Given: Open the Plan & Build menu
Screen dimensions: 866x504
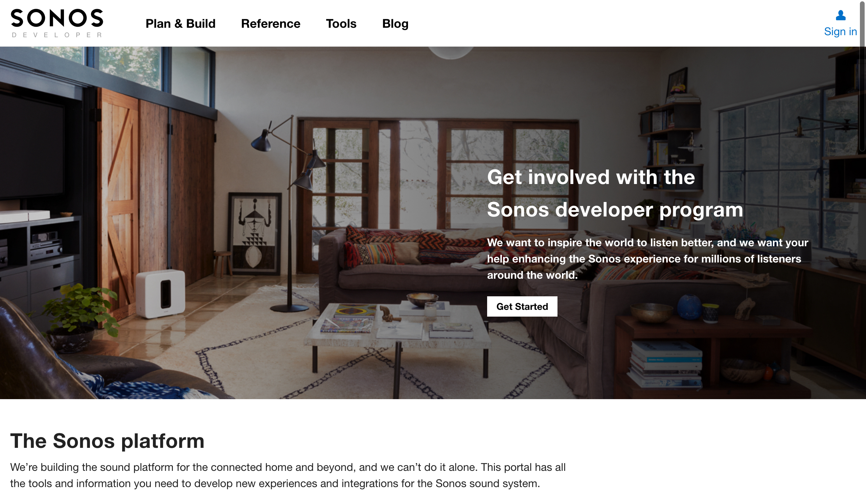Looking at the screenshot, I should pyautogui.click(x=180, y=24).
